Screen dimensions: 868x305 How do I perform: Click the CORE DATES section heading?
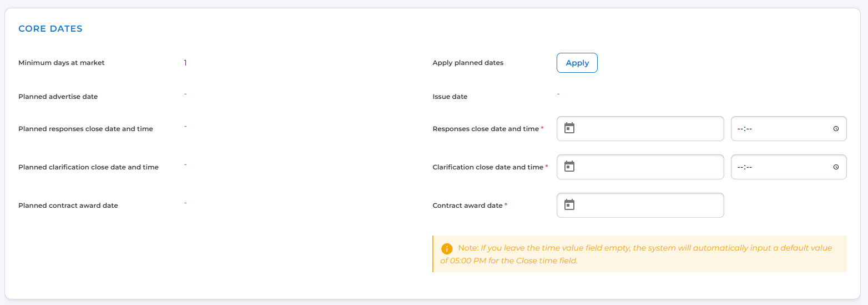51,29
